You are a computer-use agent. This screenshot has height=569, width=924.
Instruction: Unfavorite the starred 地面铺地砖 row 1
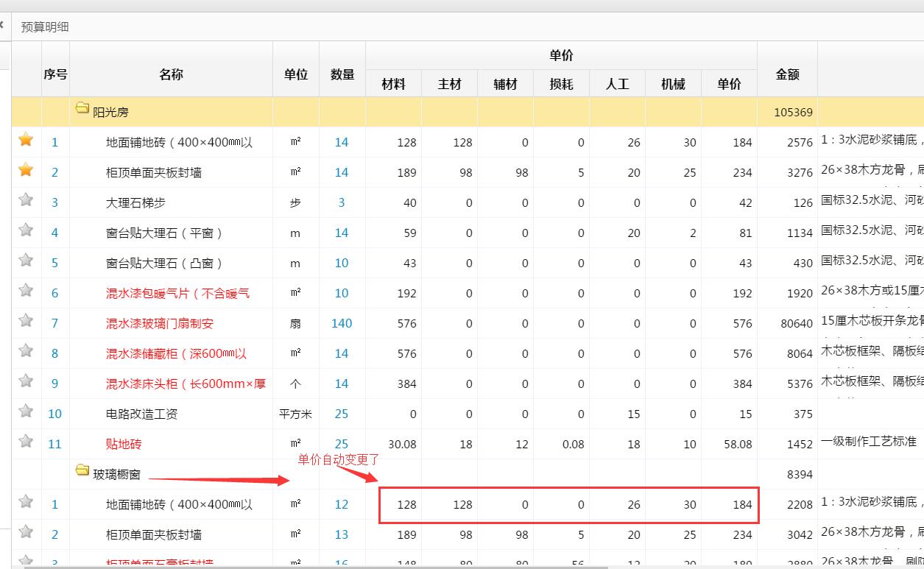(x=26, y=142)
